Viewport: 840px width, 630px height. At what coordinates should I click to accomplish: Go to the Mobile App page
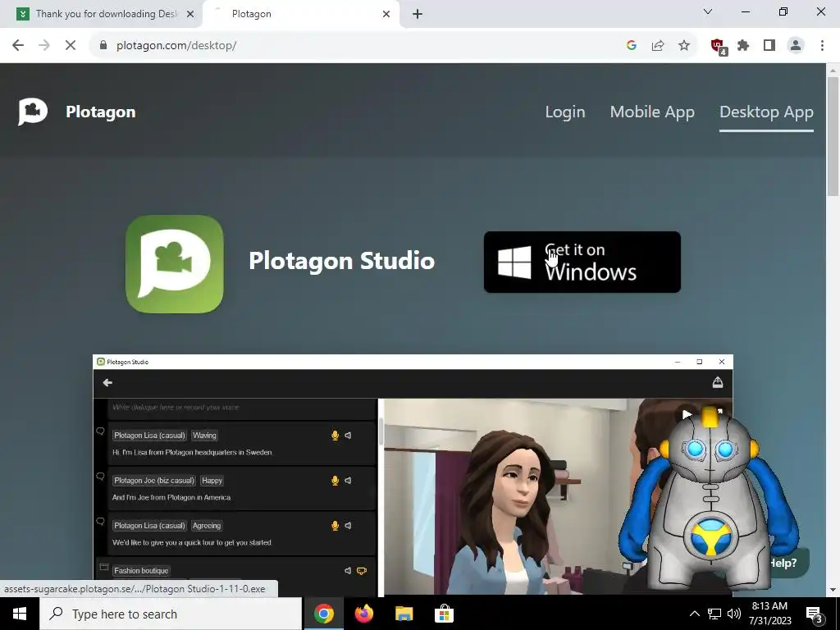pos(652,112)
